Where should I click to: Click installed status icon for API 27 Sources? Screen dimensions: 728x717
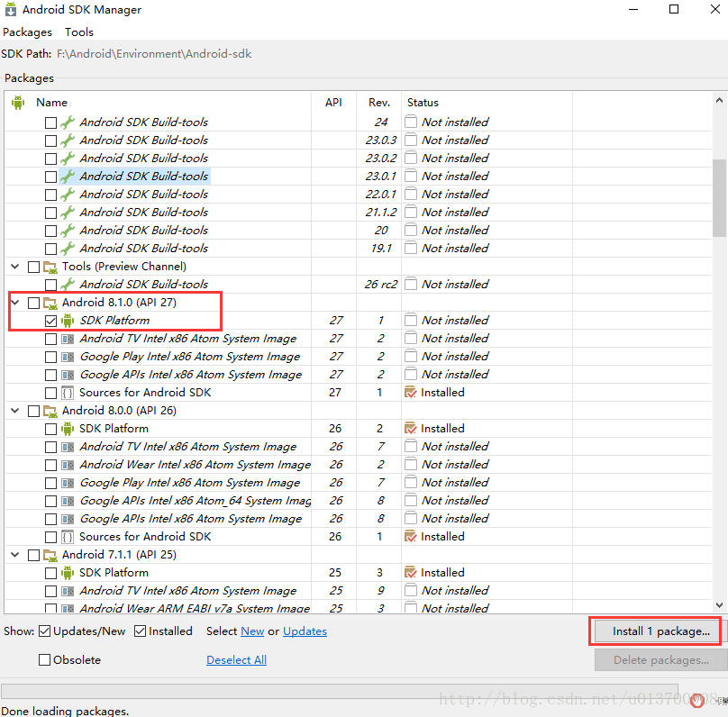coord(411,393)
